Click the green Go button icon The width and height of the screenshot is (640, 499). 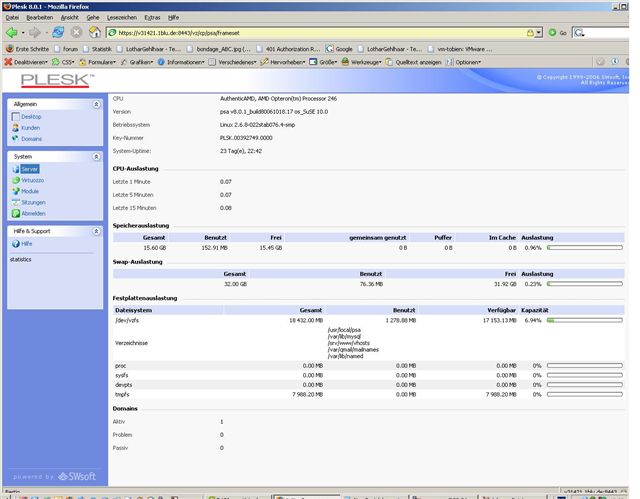[552, 33]
